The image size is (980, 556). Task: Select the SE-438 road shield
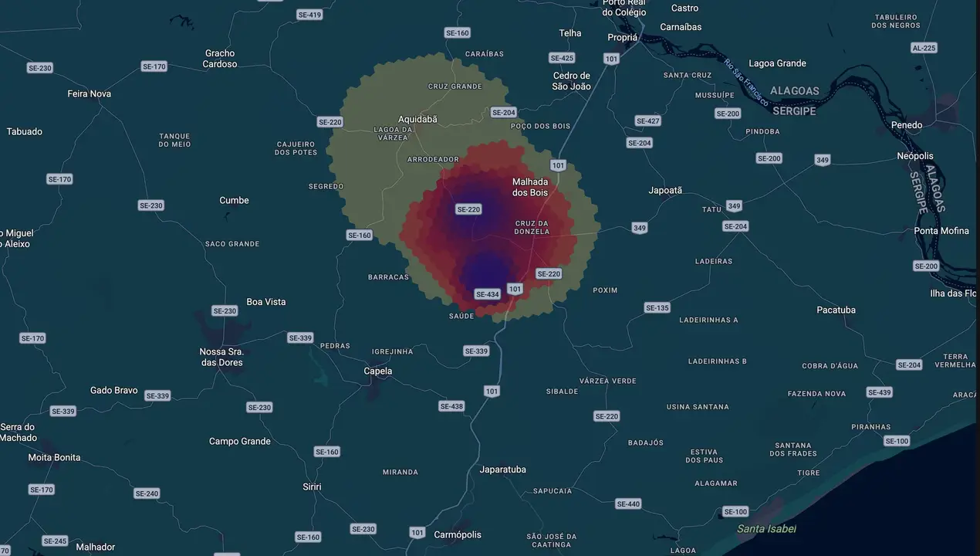(x=451, y=406)
